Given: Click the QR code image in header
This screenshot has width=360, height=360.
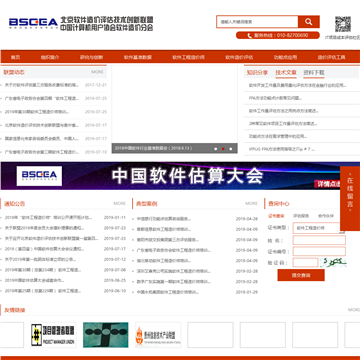Looking at the screenshot, I should [343, 24].
